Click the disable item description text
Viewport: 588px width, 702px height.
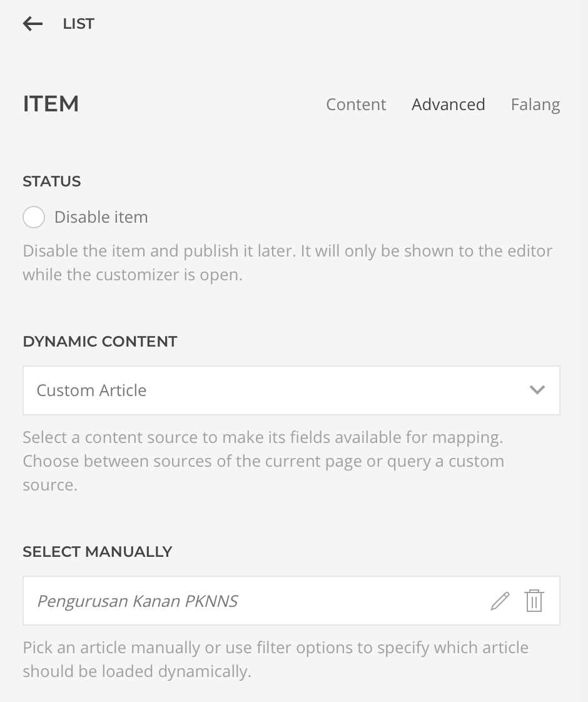[288, 263]
